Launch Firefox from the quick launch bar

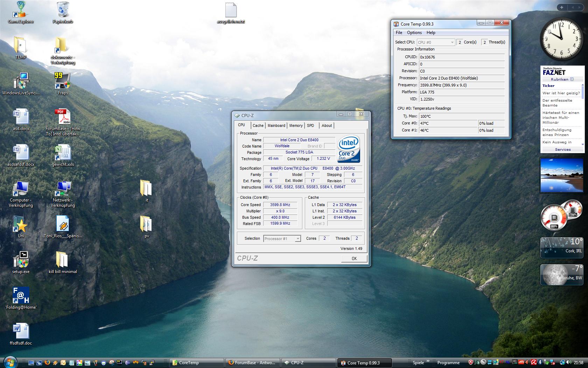[x=47, y=363]
